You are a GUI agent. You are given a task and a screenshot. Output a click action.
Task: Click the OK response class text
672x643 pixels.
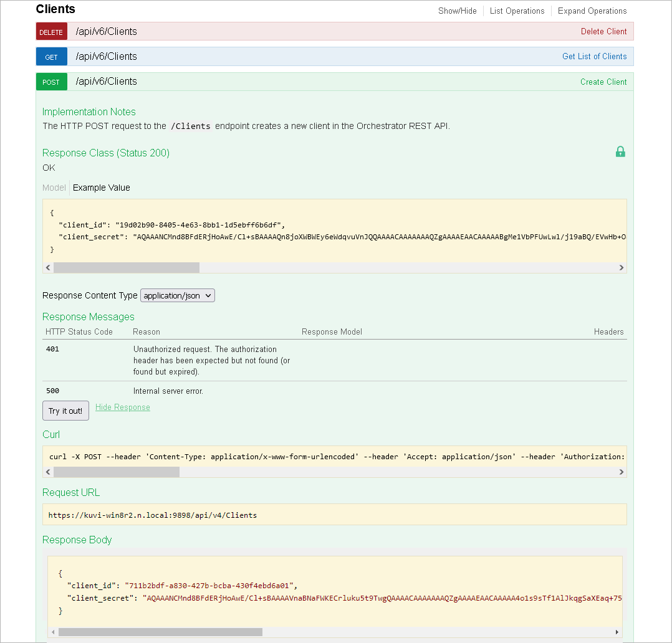tap(49, 168)
